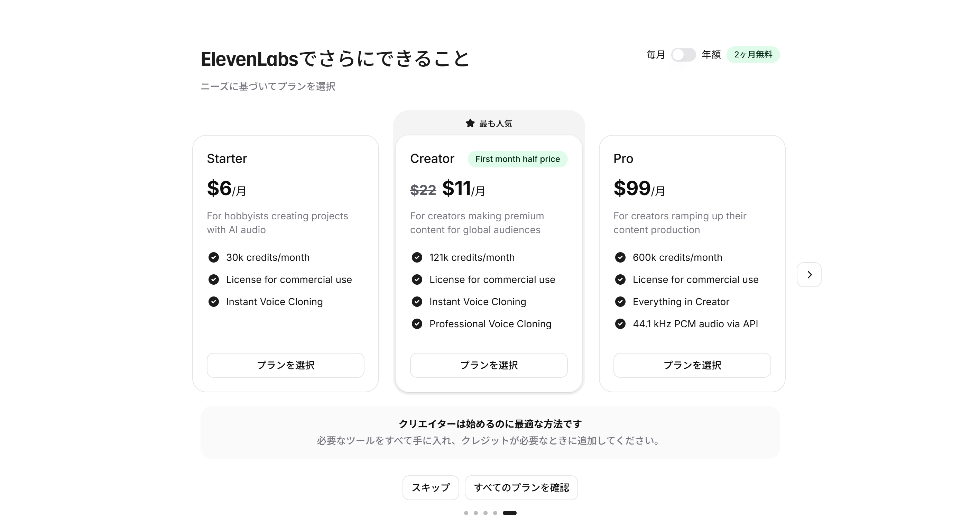Click "For creators making premium content" description

pyautogui.click(x=477, y=222)
